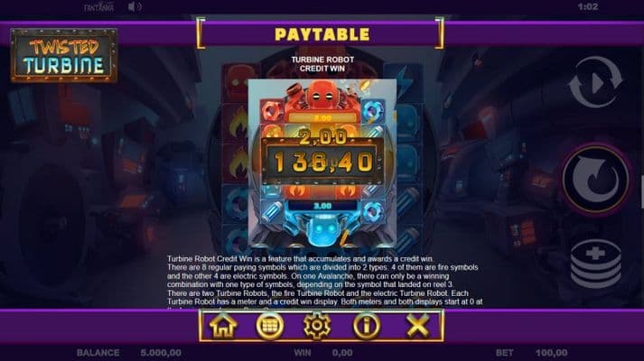The width and height of the screenshot is (644, 361).
Task: Open the paytable grid icon
Action: pos(269,326)
